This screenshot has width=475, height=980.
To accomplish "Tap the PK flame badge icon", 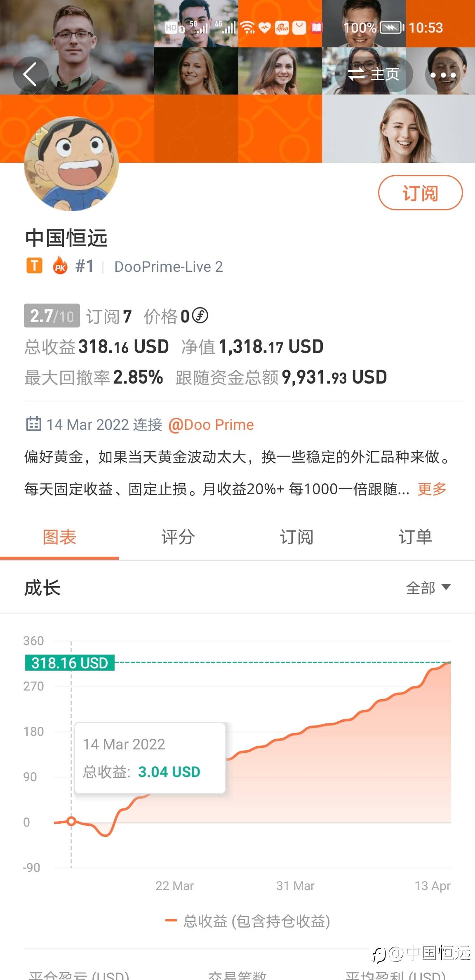I will point(60,266).
